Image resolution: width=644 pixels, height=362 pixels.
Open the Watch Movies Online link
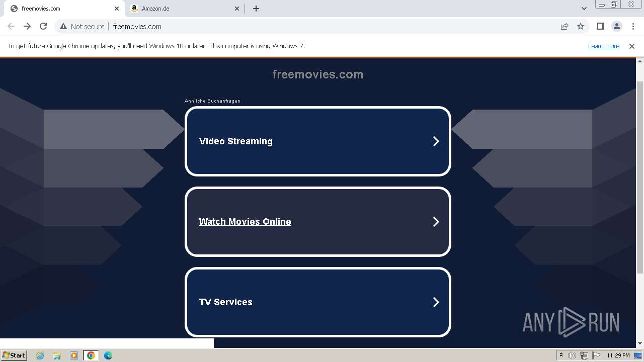245,222
